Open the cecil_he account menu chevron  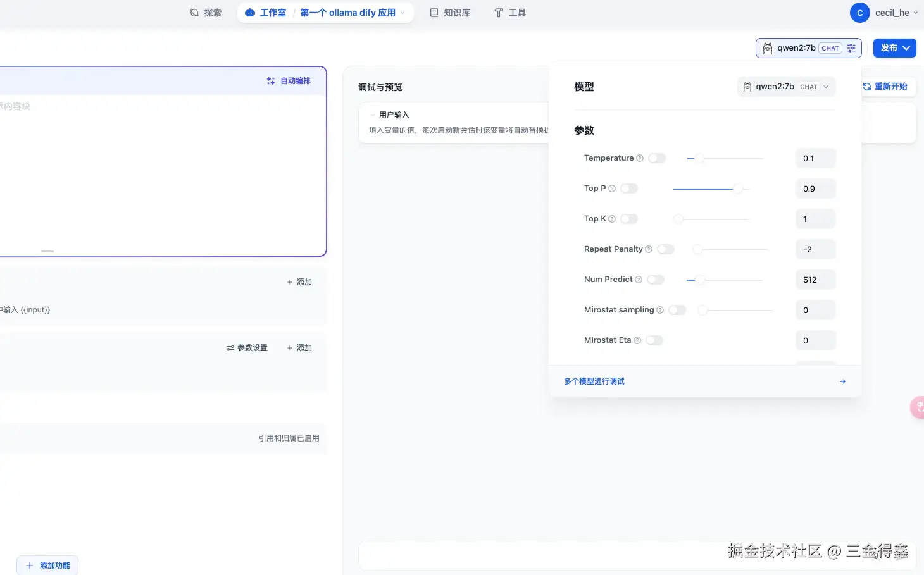(x=915, y=13)
